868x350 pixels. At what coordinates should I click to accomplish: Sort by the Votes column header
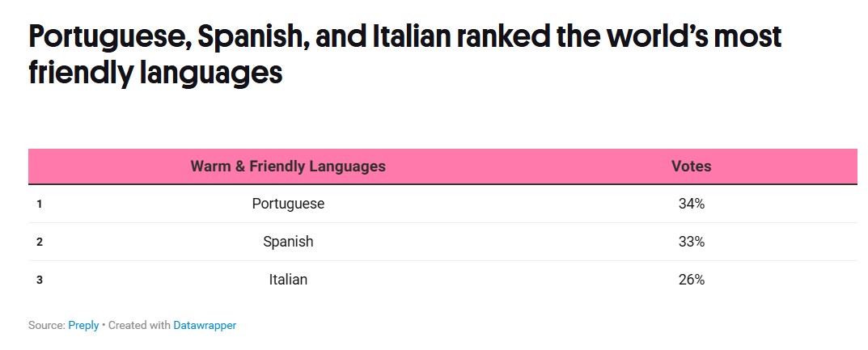692,167
